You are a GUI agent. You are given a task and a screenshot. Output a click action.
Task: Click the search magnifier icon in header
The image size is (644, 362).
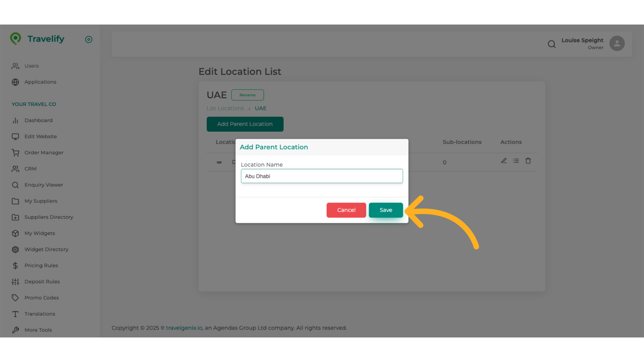pos(552,44)
